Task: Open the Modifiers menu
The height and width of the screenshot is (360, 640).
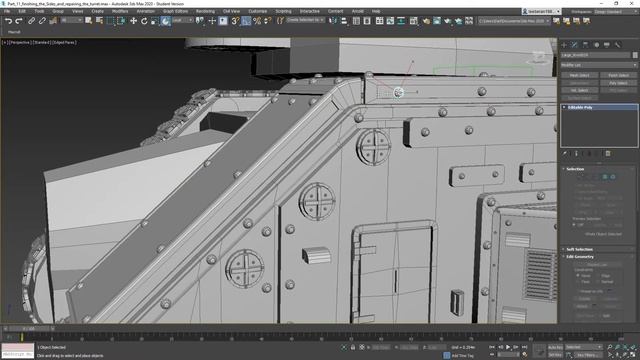Action: pyautogui.click(x=120, y=11)
